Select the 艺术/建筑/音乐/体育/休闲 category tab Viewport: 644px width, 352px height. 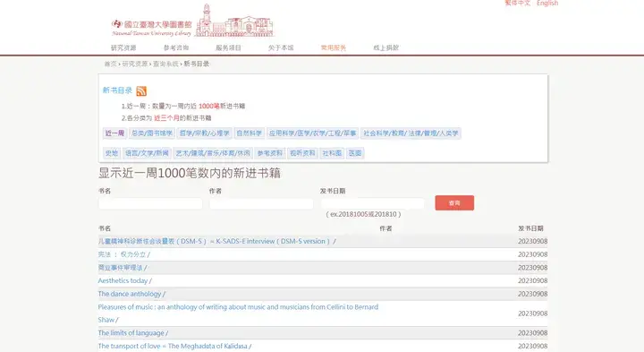click(x=213, y=153)
